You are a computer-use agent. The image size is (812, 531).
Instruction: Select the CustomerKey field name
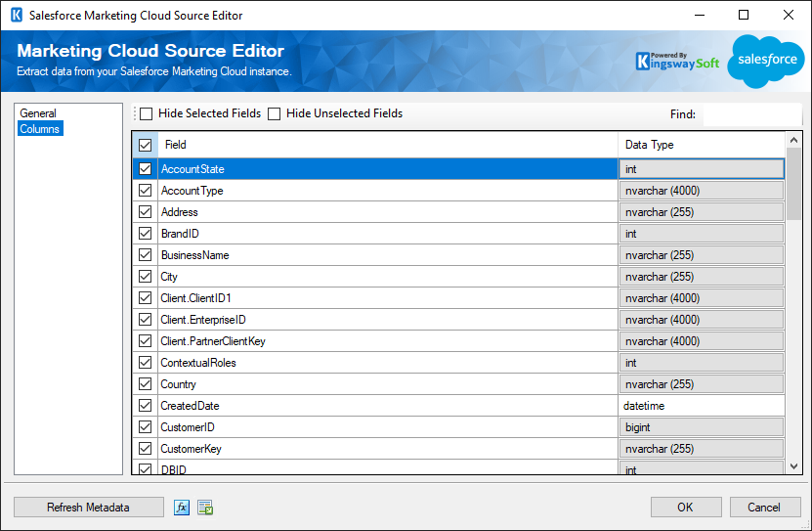coord(192,449)
